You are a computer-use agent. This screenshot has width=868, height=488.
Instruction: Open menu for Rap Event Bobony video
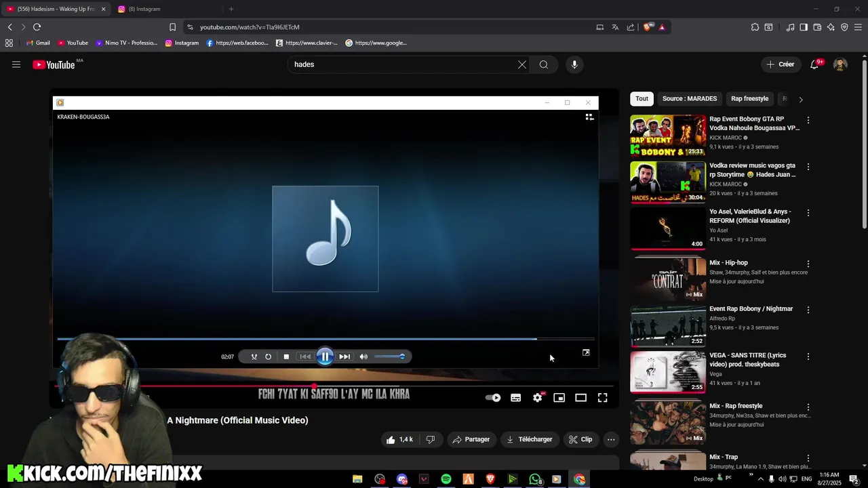coord(808,120)
